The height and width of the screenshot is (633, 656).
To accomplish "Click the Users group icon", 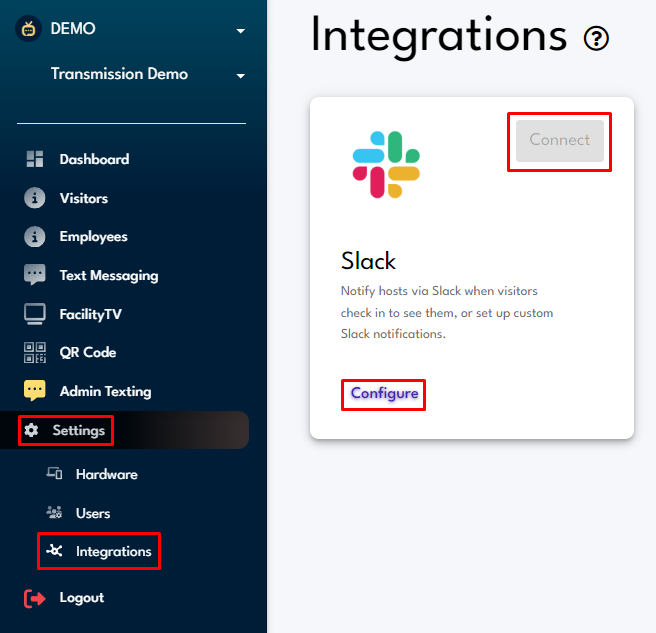I will coord(54,513).
